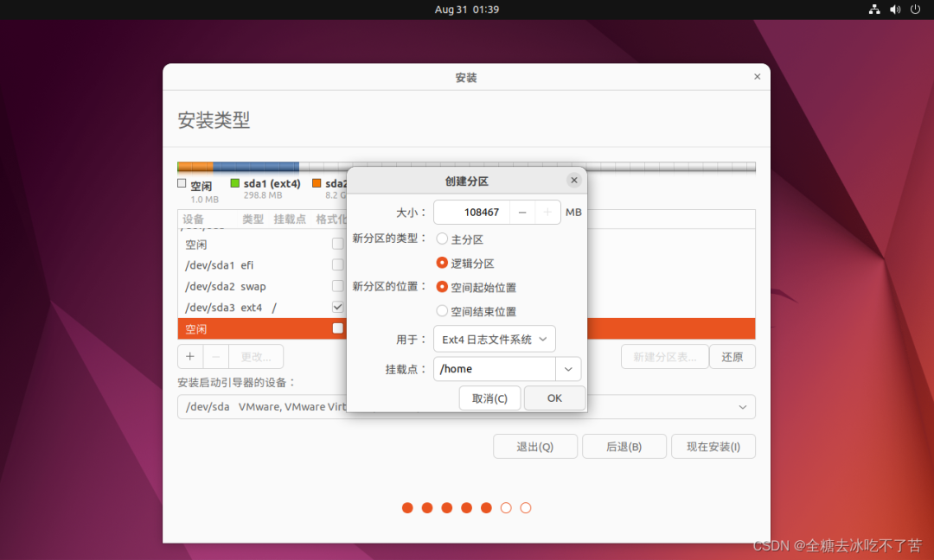This screenshot has width=934, height=560.
Task: Toggle format checkbox for /dev/sda3 row
Action: tap(338, 308)
